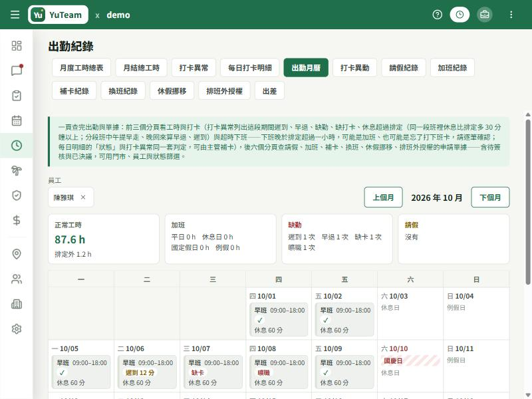This screenshot has height=399, width=532.
Task: Click the 10/11 例假日 cell
Action: (x=476, y=366)
